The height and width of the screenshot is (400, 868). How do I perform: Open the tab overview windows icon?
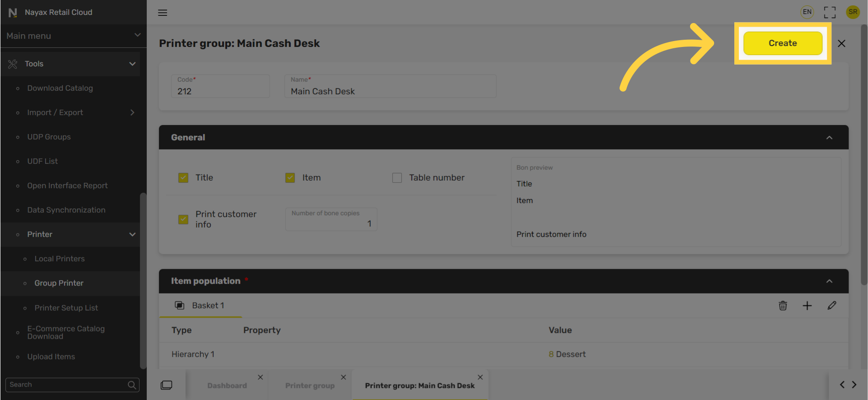coord(166,385)
